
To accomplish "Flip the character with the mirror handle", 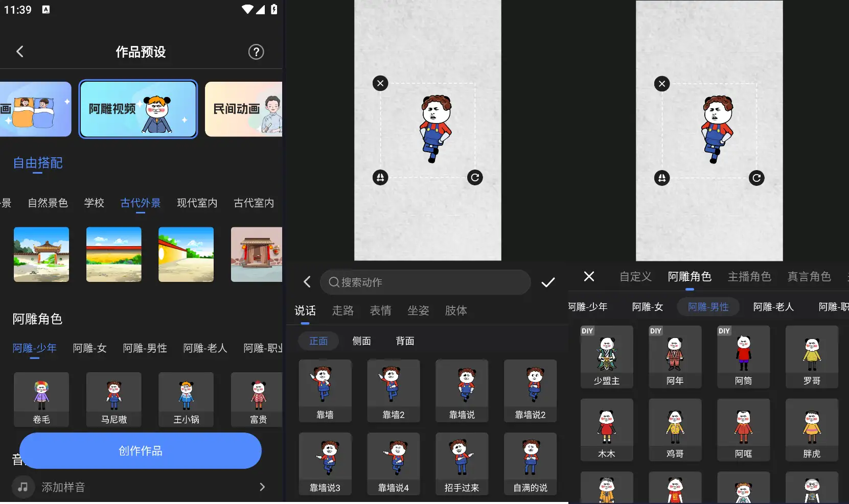I will click(x=380, y=177).
